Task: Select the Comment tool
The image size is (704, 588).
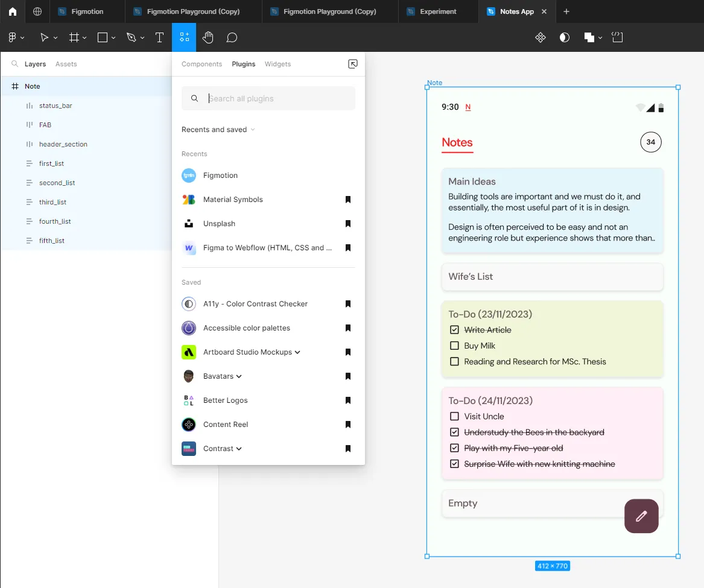Action: coord(232,37)
